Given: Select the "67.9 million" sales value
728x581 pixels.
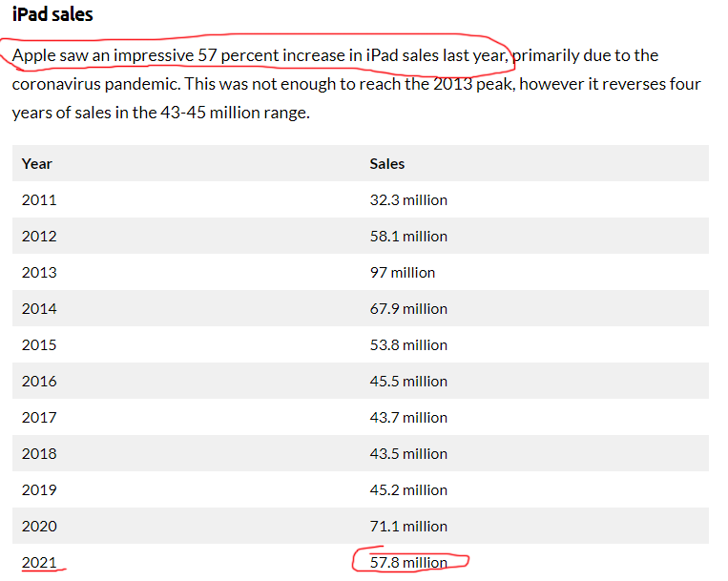Looking at the screenshot, I should coord(408,308).
